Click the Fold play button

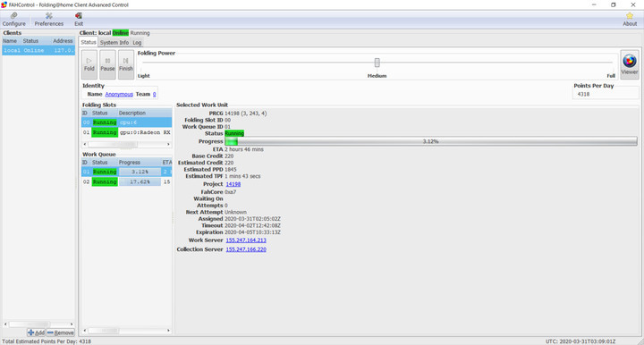89,64
